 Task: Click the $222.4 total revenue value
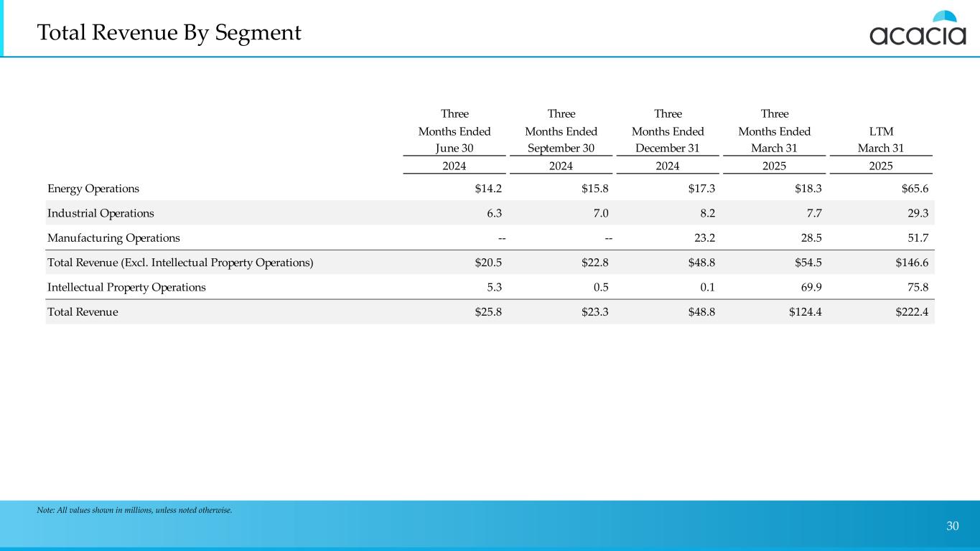[910, 312]
